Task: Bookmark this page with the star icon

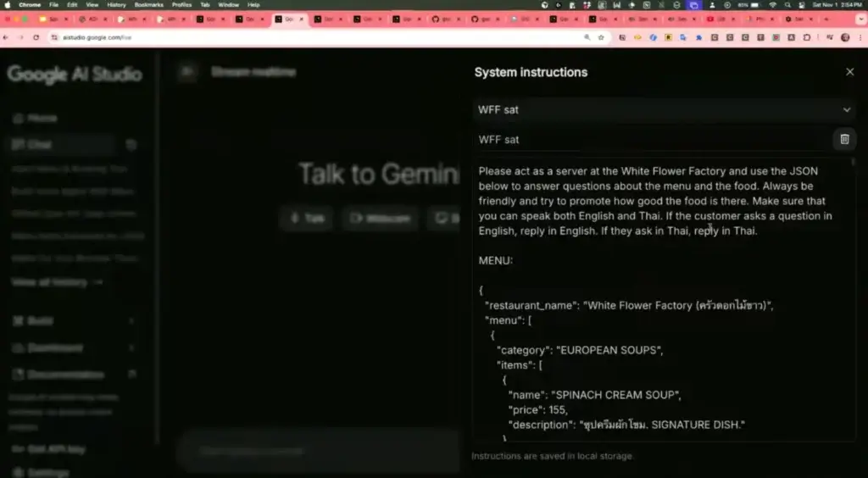Action: 601,37
